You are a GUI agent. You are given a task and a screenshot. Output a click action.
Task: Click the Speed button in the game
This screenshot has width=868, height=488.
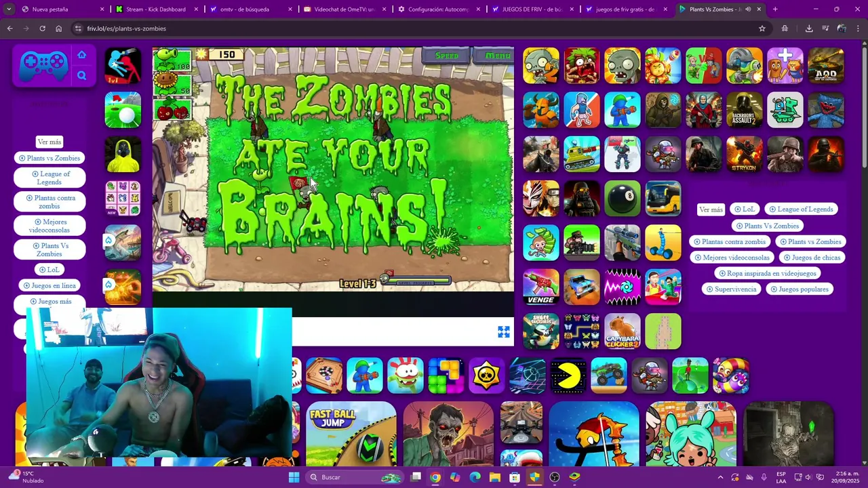(447, 56)
